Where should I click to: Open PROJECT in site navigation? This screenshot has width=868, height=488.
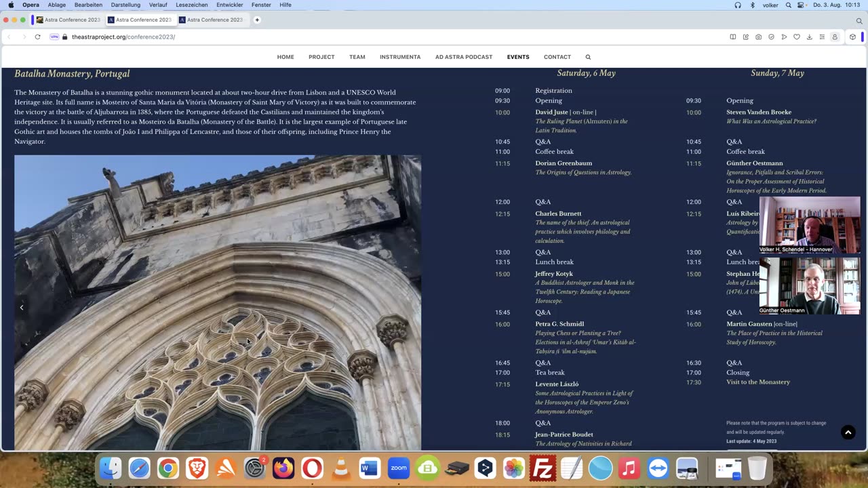tap(321, 57)
